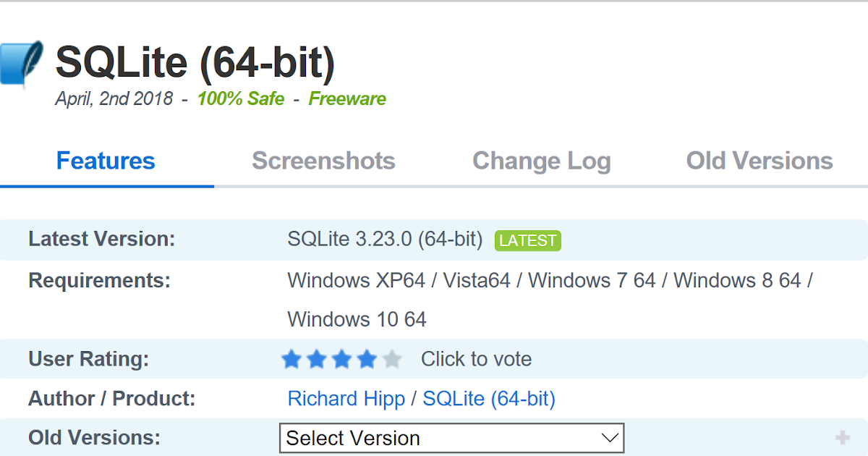Click the SQLite (64-bit) product link
The image size is (868, 456).
pyautogui.click(x=490, y=398)
